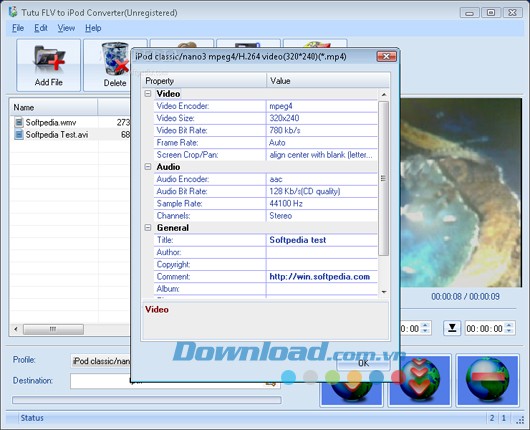Viewport: 530px width, 430px height.
Task: Click the conversion progress bar
Action: pyautogui.click(x=147, y=400)
